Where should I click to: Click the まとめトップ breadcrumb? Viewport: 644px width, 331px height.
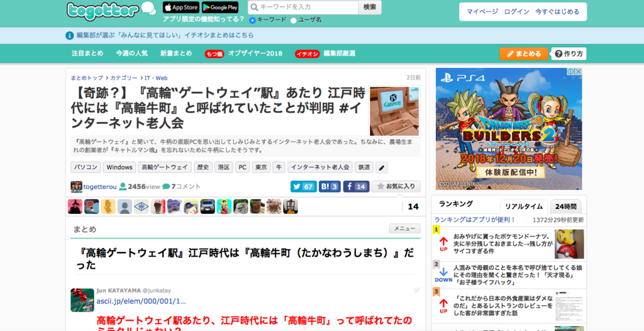coord(87,77)
